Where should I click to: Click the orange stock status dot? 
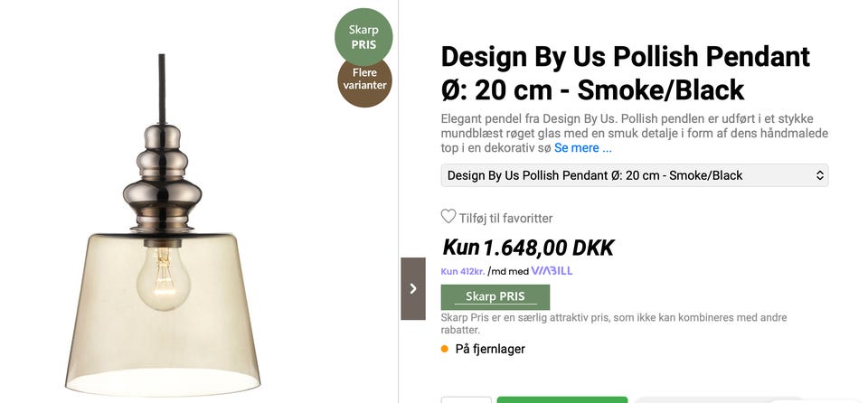pos(445,349)
